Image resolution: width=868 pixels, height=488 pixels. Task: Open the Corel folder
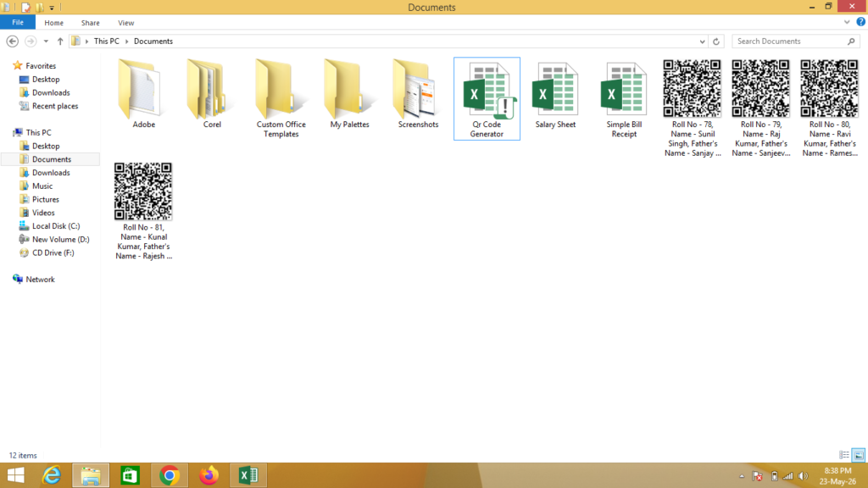212,95
